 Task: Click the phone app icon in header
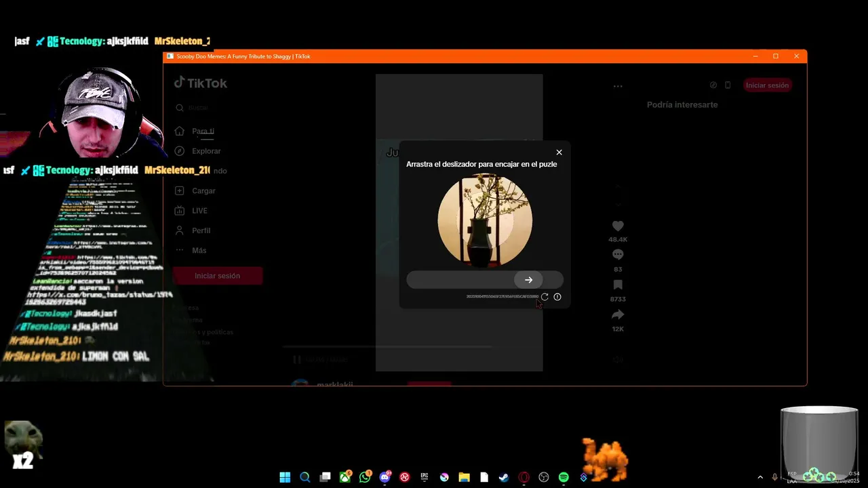[x=728, y=85]
